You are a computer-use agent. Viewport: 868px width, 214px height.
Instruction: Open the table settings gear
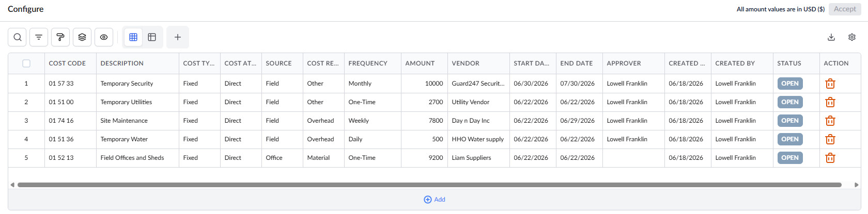click(852, 37)
